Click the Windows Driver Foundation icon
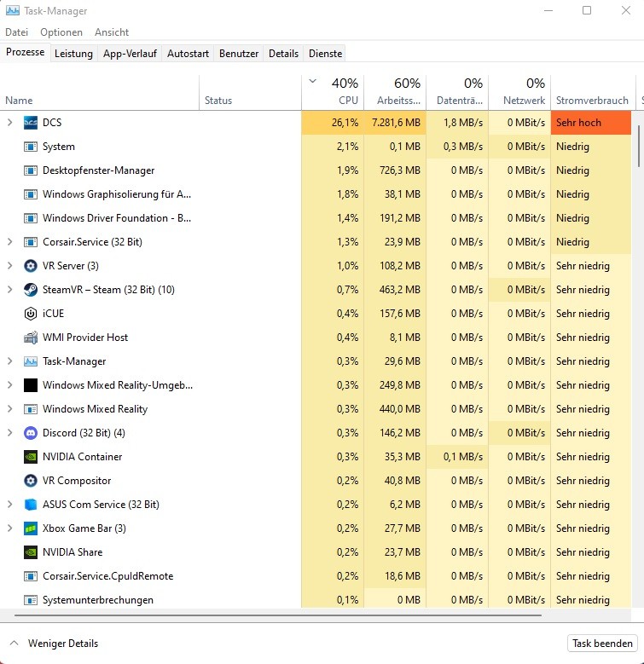Image resolution: width=644 pixels, height=664 pixels. [x=31, y=218]
